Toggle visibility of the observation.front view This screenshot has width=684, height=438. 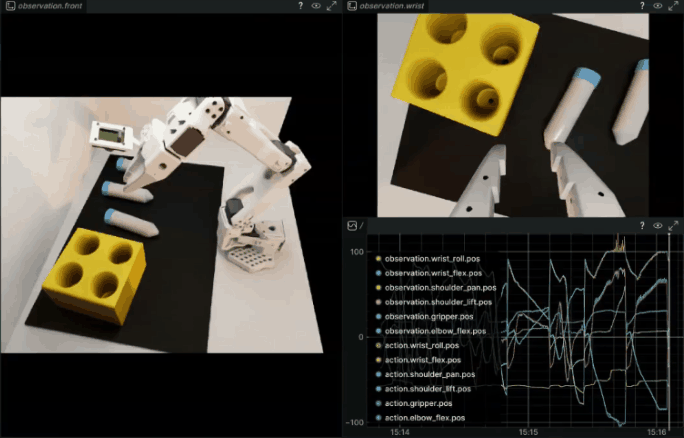point(316,6)
